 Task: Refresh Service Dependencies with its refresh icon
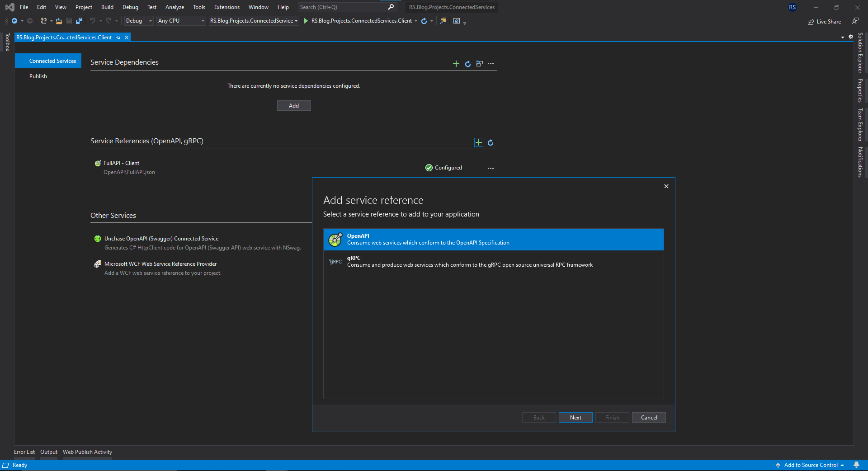click(468, 64)
